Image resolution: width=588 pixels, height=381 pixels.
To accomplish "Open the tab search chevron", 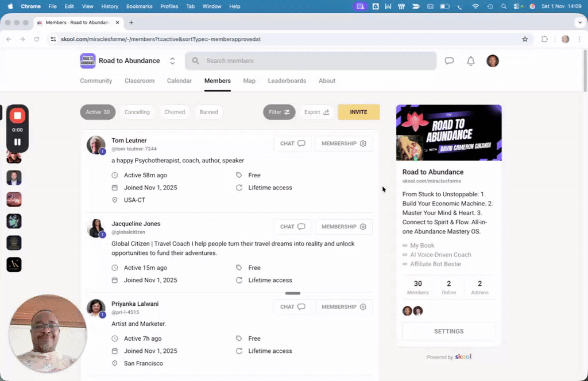I will (580, 22).
